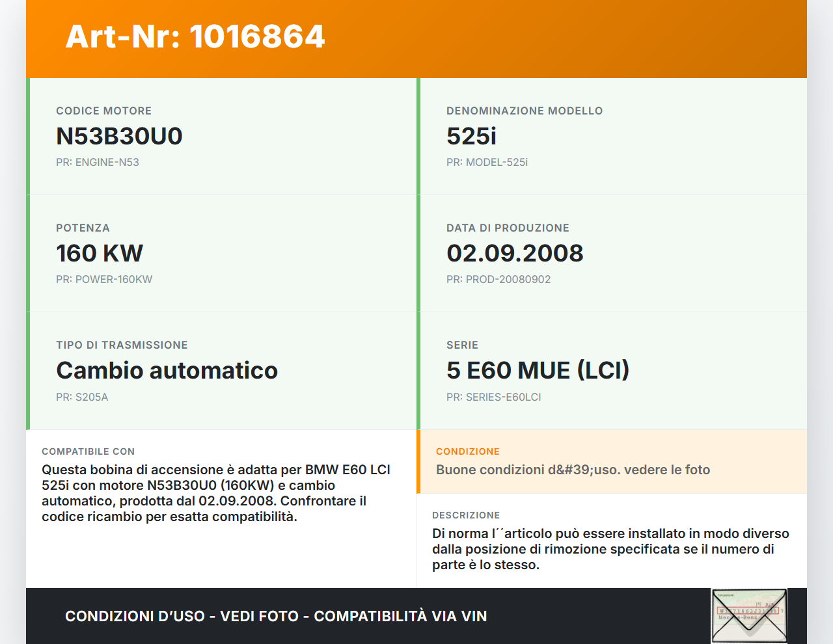The image size is (833, 644).
Task: Expand the CONDIZIONE panel
Action: coord(610,462)
